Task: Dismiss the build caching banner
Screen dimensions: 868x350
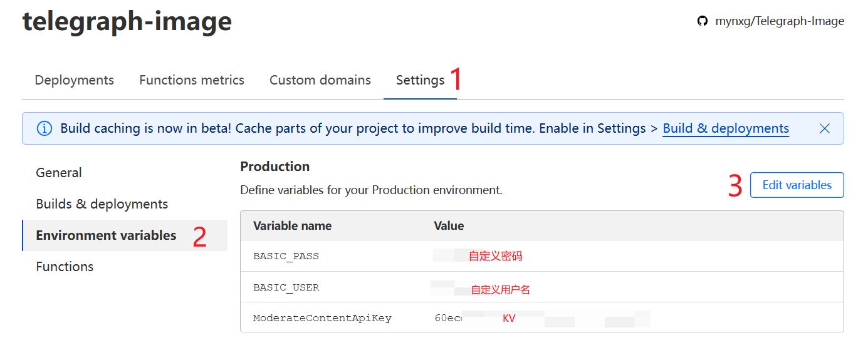Action: (x=825, y=128)
